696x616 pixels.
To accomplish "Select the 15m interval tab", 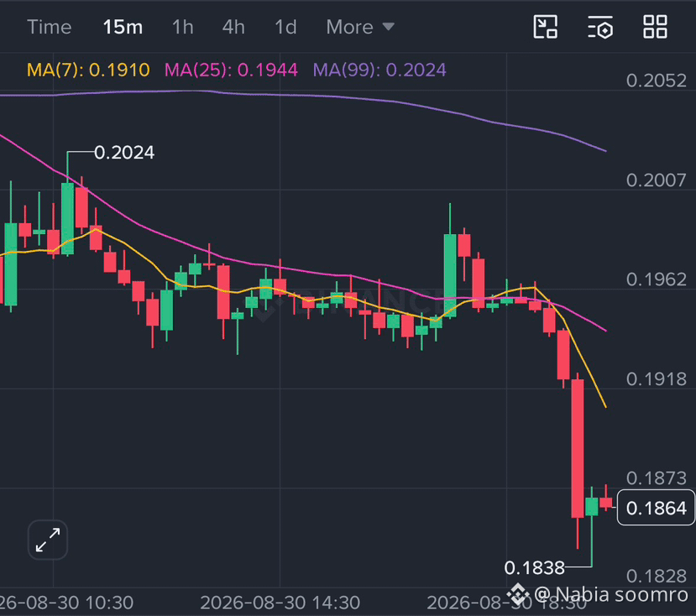I will 123,27.
